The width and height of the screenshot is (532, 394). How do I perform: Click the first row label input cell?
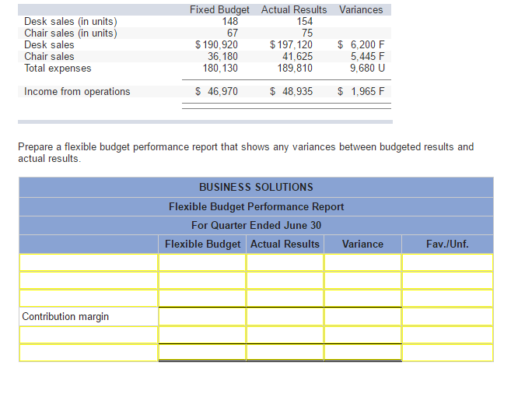(89, 262)
